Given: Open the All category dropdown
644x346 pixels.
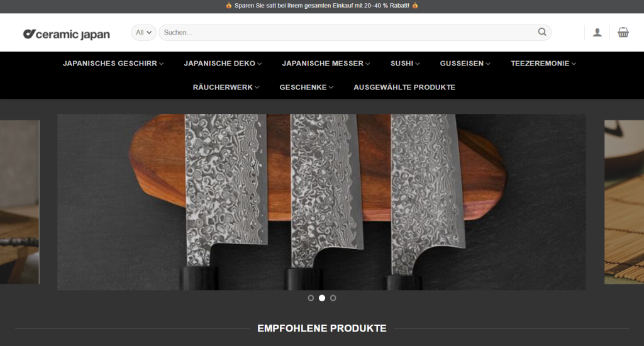Looking at the screenshot, I should point(143,33).
